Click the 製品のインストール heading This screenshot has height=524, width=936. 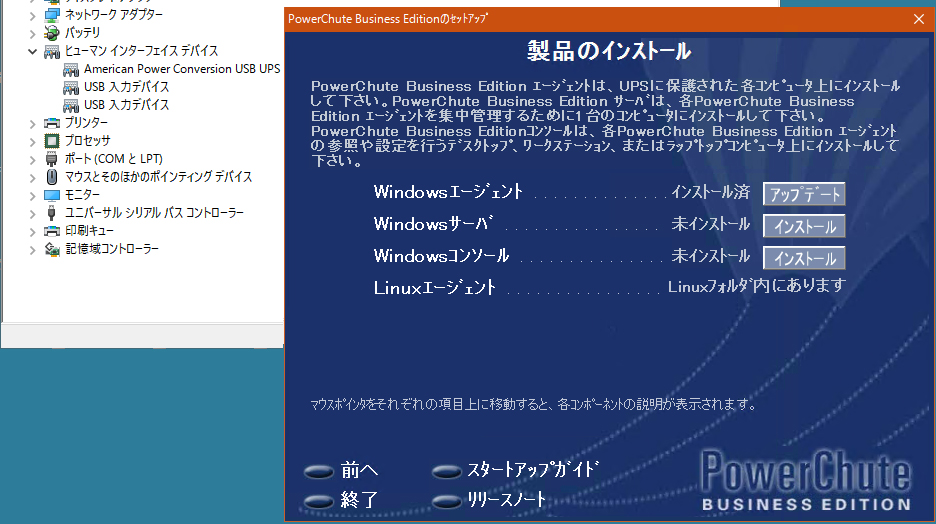(x=609, y=51)
